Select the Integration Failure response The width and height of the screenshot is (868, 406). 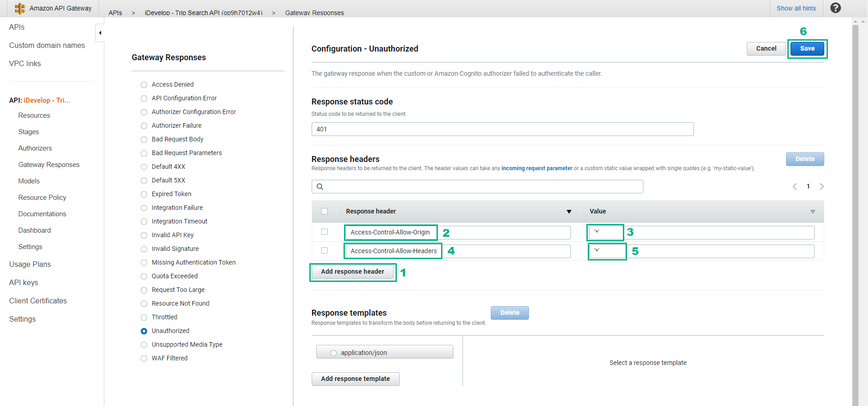tap(144, 208)
